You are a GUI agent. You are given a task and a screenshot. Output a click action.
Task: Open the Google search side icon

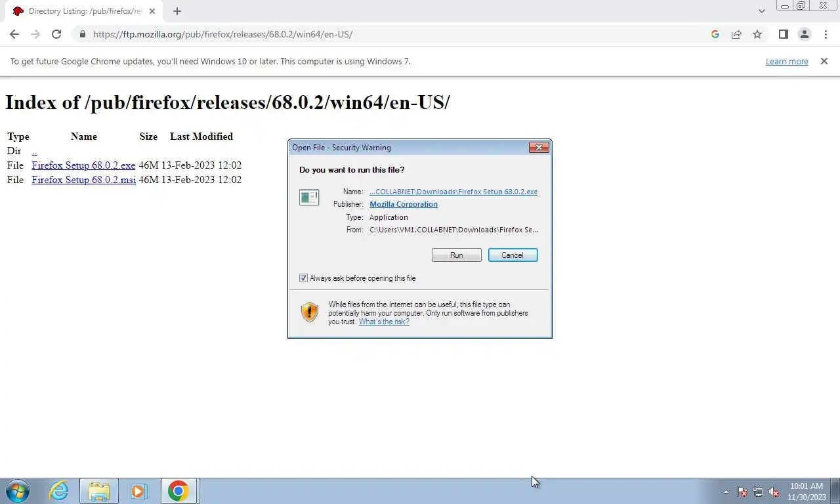point(715,34)
